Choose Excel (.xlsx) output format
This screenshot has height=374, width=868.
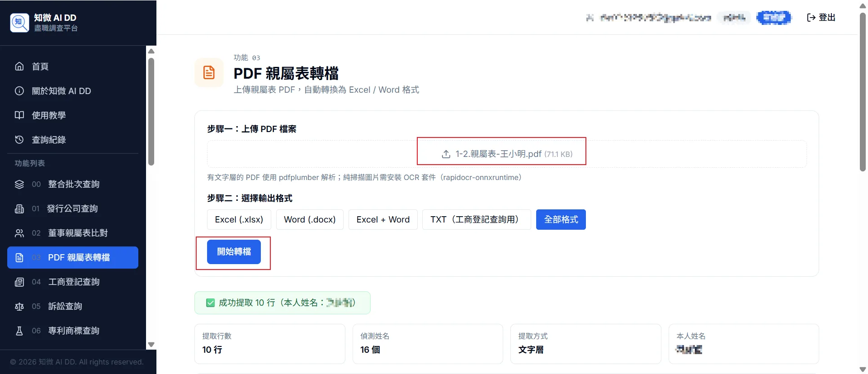[239, 219]
